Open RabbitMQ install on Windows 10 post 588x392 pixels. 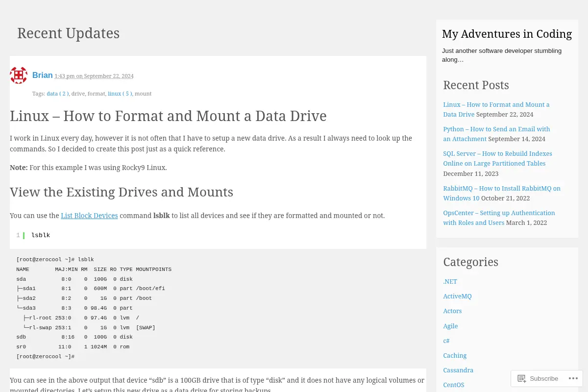(x=502, y=193)
